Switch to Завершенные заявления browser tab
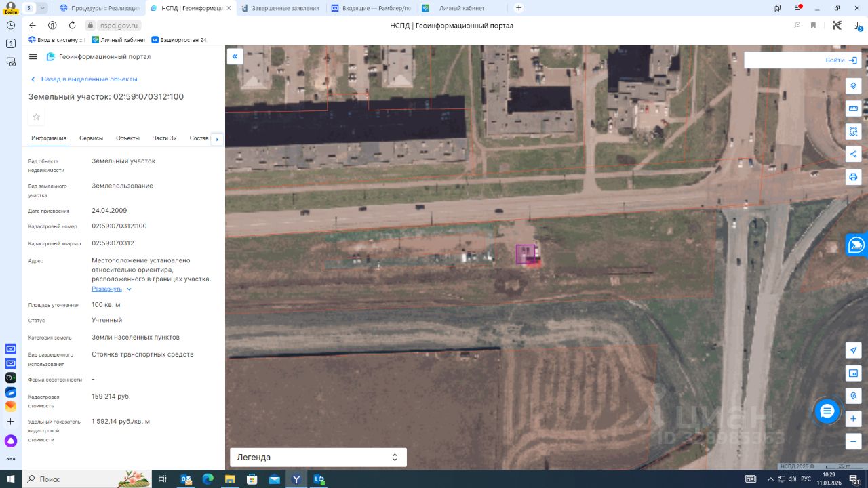This screenshot has width=868, height=488. (279, 8)
